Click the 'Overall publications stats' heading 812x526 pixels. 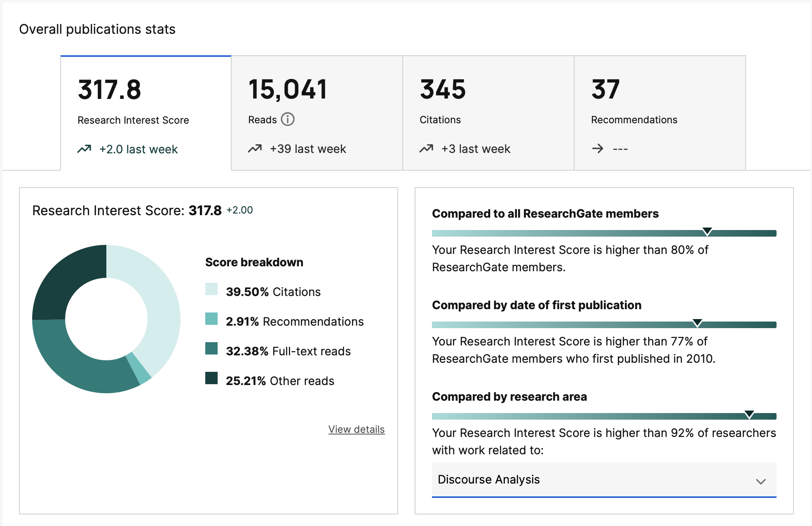tap(97, 29)
